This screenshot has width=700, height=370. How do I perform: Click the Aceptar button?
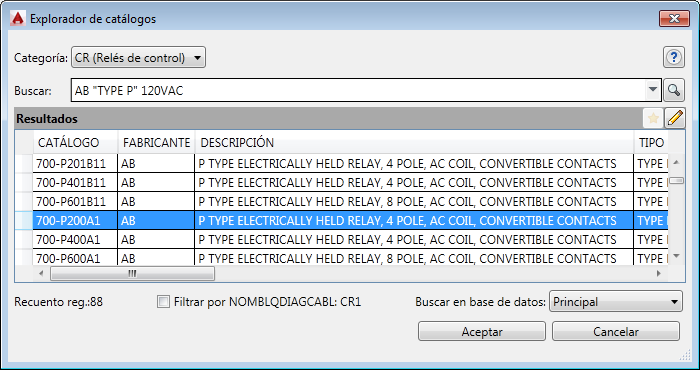[482, 332]
